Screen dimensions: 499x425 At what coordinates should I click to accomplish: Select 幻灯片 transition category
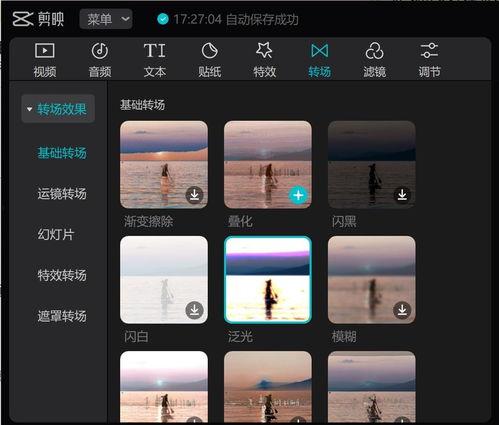pyautogui.click(x=55, y=234)
